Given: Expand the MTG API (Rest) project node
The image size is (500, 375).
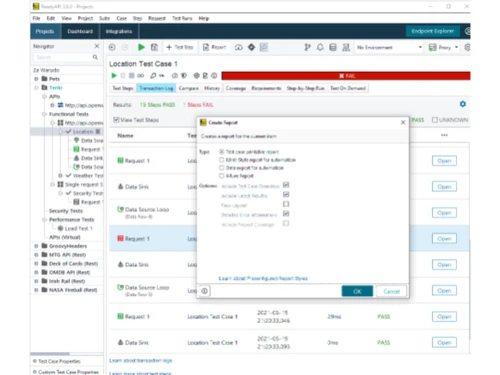Looking at the screenshot, I should (36, 255).
